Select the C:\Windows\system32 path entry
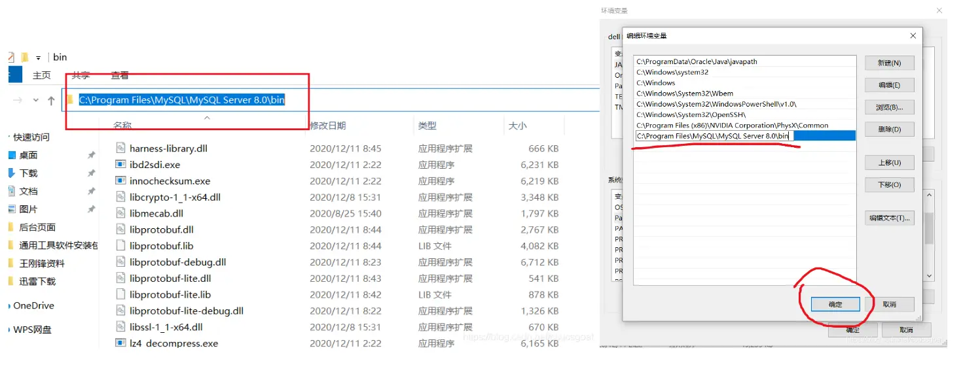The image size is (980, 376). (x=745, y=72)
